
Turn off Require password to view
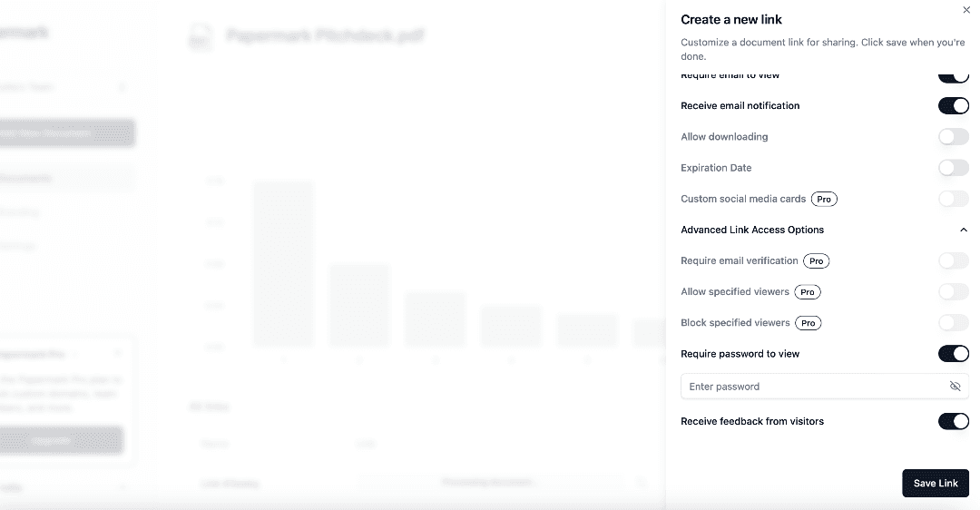tap(953, 354)
